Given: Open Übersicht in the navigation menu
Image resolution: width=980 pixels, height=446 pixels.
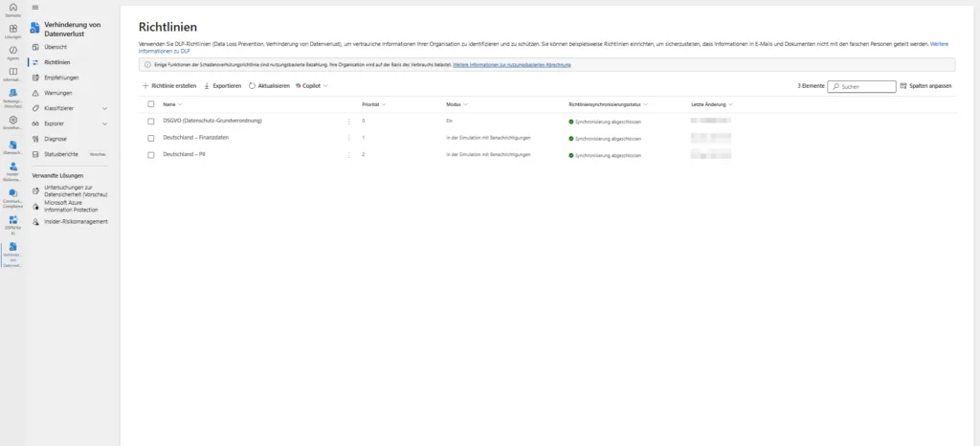Looking at the screenshot, I should 56,47.
